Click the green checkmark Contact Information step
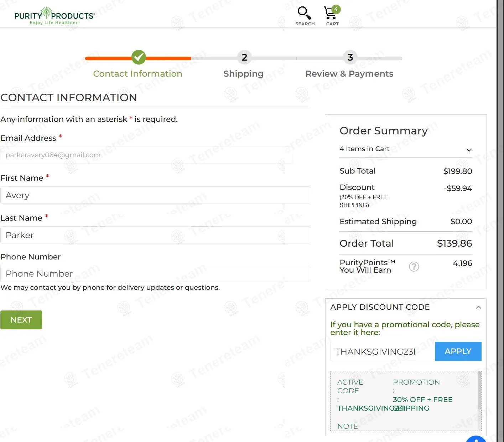The image size is (504, 442). [139, 57]
